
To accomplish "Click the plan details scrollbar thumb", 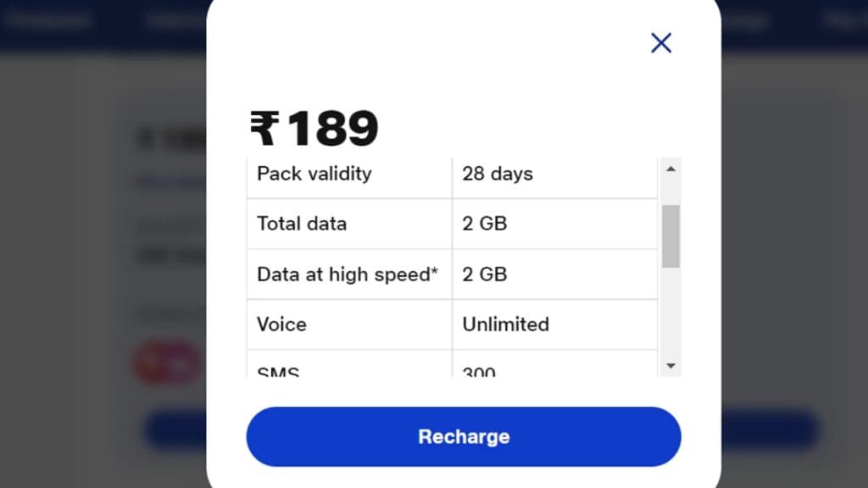I will pos(670,236).
